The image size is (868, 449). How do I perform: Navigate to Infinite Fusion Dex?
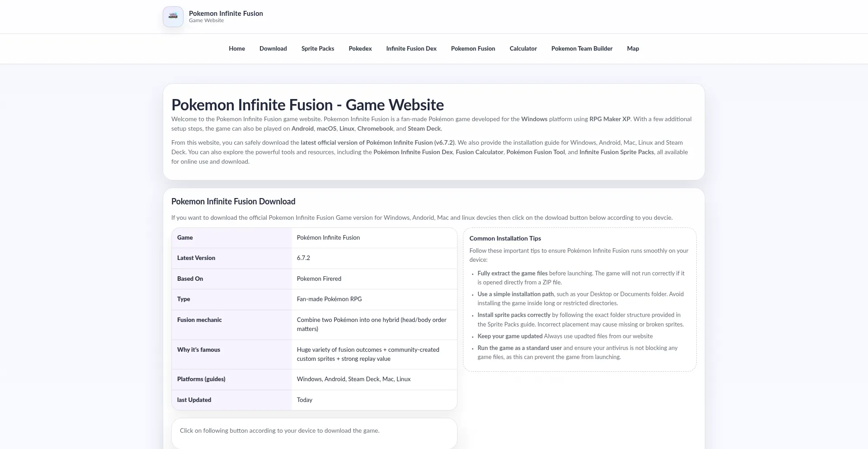click(x=411, y=49)
